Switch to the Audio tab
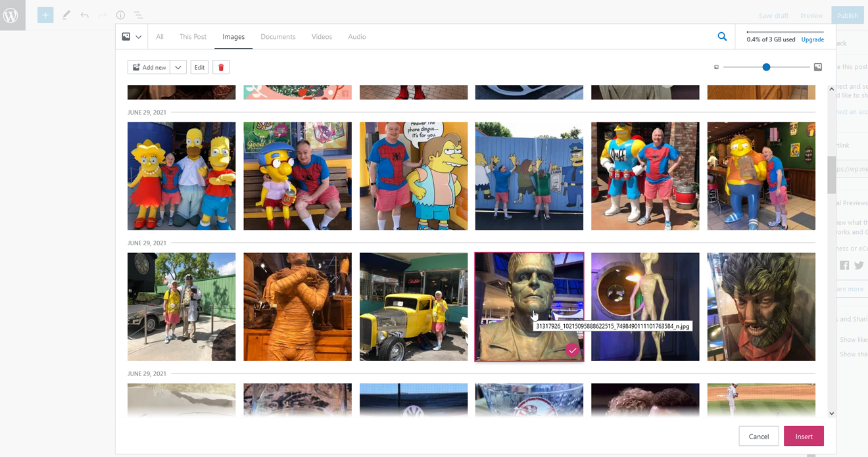The image size is (868, 457). point(357,37)
